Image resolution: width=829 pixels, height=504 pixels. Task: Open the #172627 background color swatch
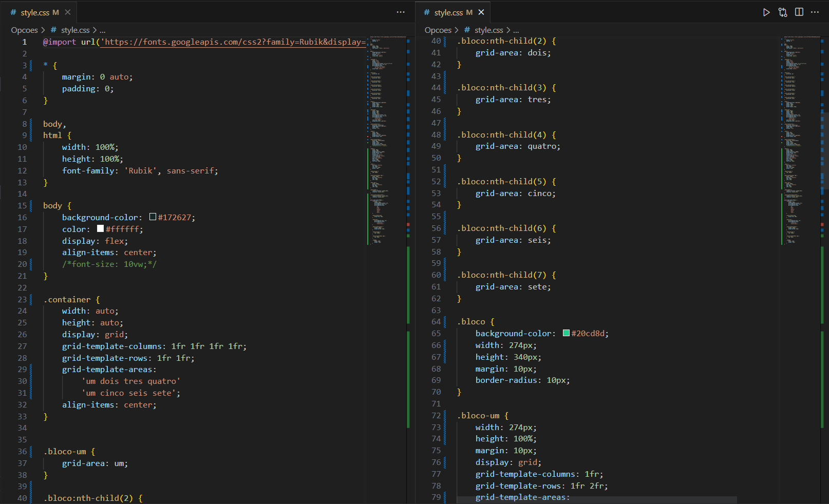[153, 217]
